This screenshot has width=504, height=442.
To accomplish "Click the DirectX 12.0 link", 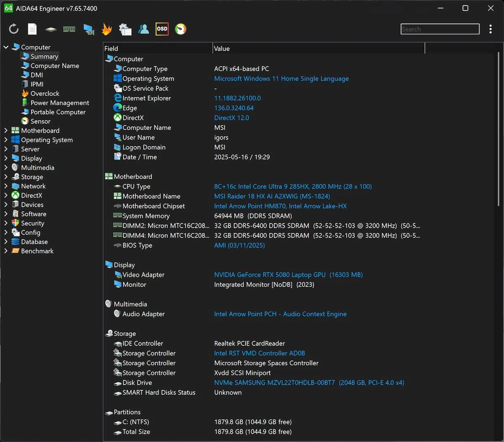I will (x=232, y=118).
